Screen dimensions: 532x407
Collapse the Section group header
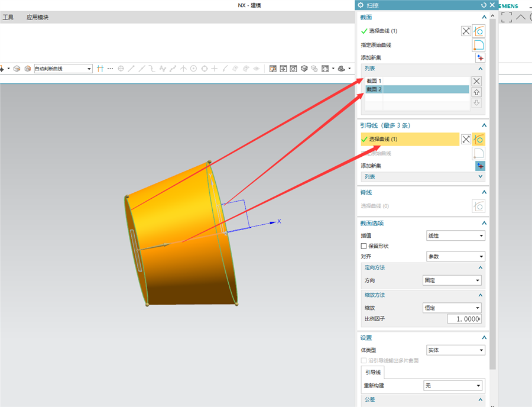pyautogui.click(x=484, y=17)
